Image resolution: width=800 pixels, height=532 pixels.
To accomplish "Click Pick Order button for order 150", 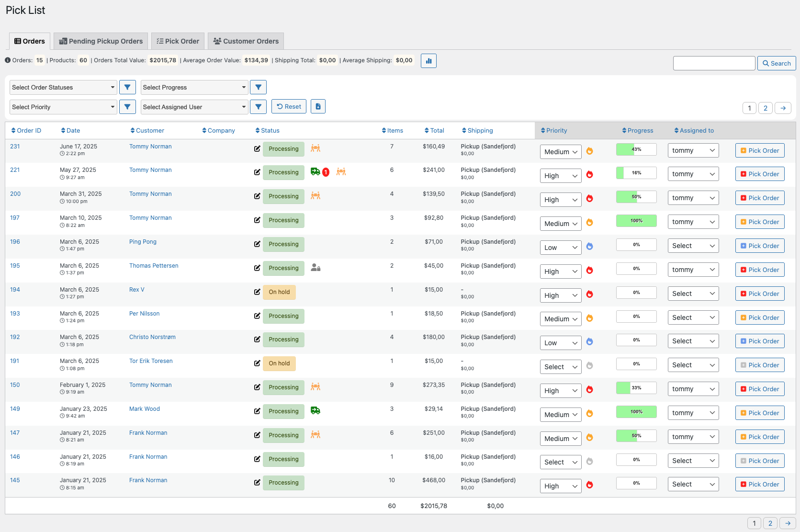I will tap(760, 389).
